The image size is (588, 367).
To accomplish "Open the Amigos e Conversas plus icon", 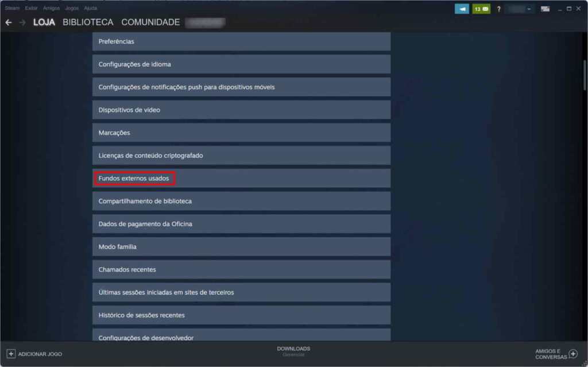I will [x=572, y=353].
